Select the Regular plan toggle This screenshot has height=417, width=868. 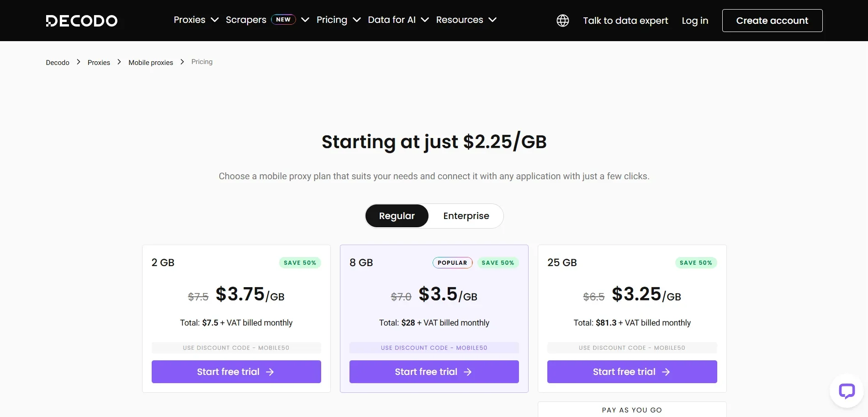coord(397,216)
